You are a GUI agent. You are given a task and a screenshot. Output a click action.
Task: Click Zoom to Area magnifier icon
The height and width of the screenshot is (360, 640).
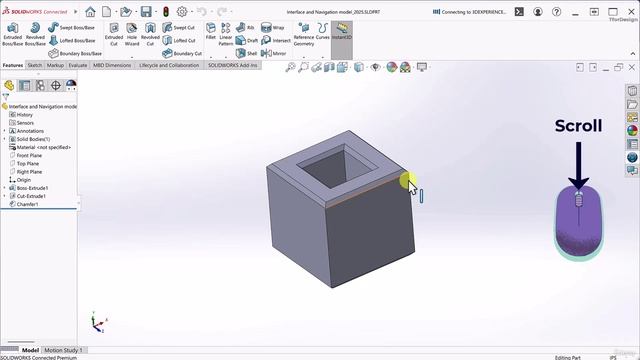[303, 67]
